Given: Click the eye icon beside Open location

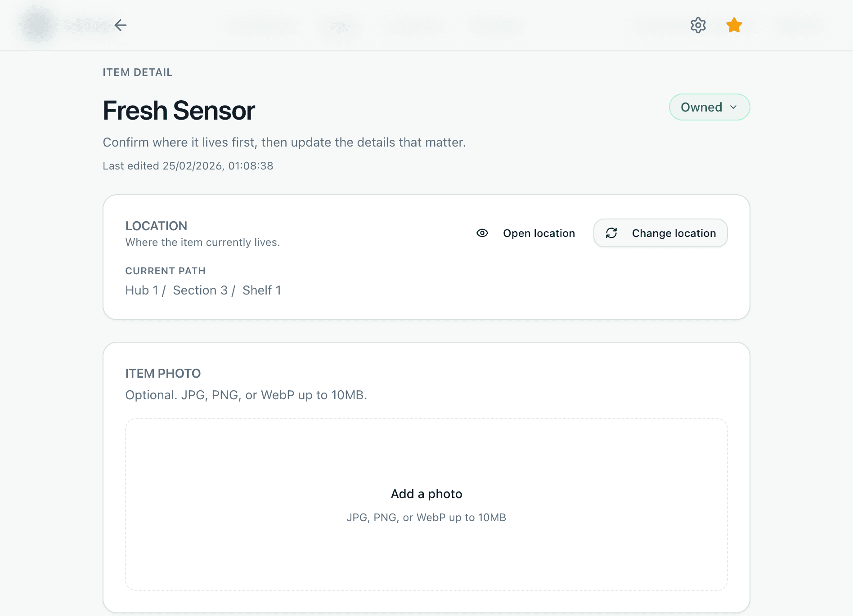Looking at the screenshot, I should click(x=482, y=233).
